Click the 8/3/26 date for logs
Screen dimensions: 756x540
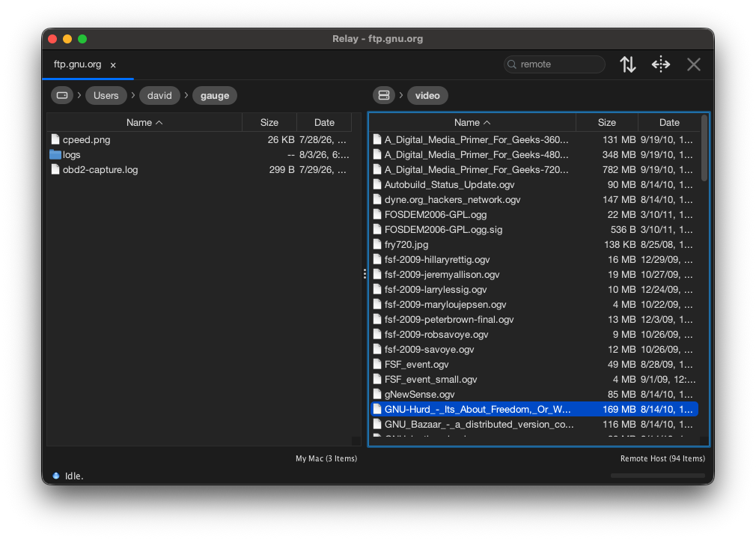tap(324, 154)
